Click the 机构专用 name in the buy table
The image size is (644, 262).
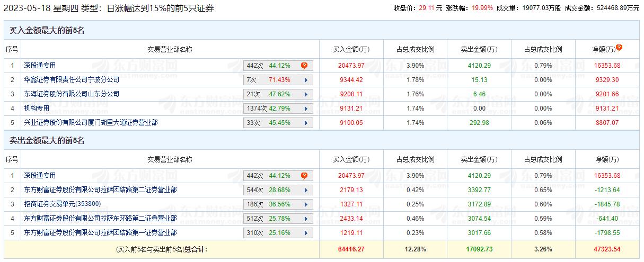[x=37, y=109]
